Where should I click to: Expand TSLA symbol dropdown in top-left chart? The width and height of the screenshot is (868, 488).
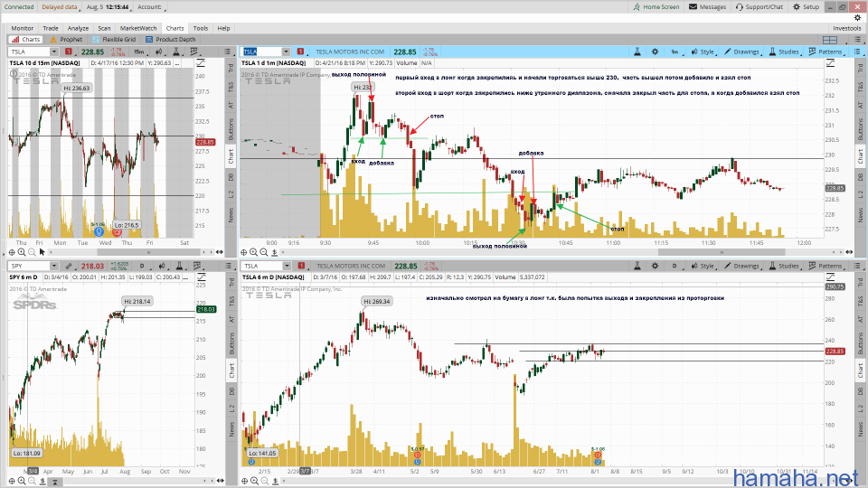click(53, 52)
